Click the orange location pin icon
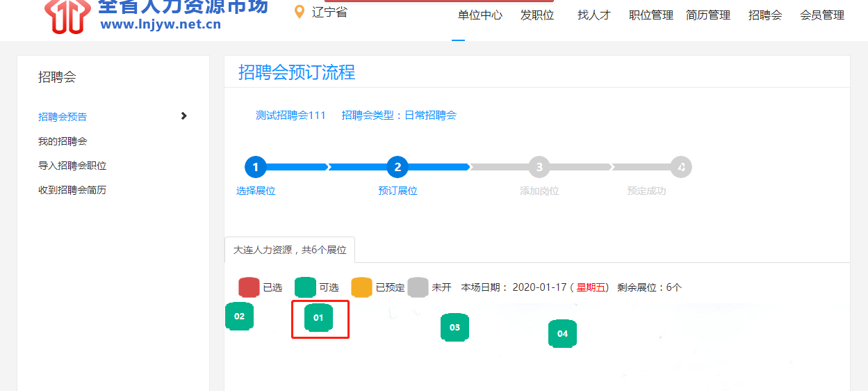 point(300,12)
